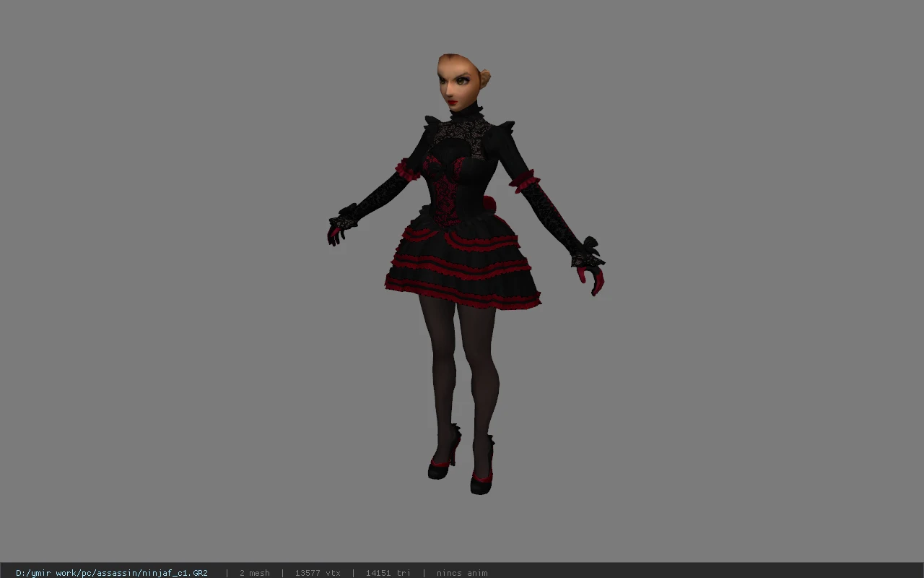
Task: Click the 3D character model in viewport
Action: tap(466, 275)
